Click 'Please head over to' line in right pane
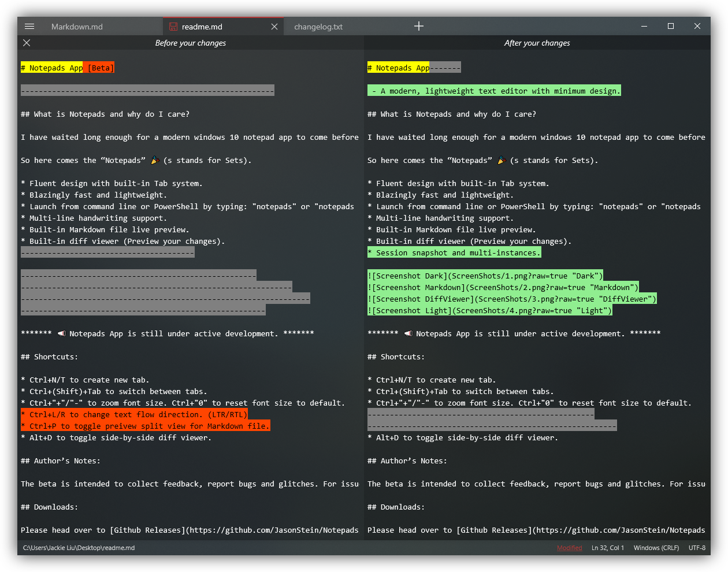Viewport: 728px width, 572px height. tap(536, 530)
